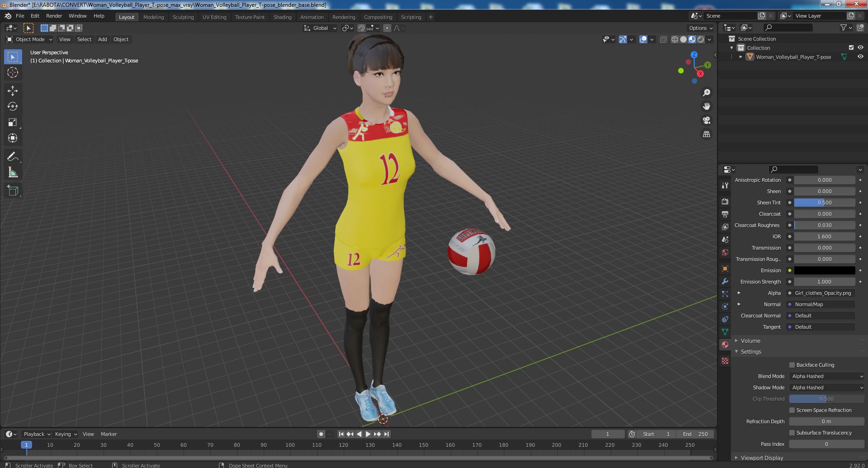Open the Material properties tab
This screenshot has width=868, height=468.
point(725,345)
